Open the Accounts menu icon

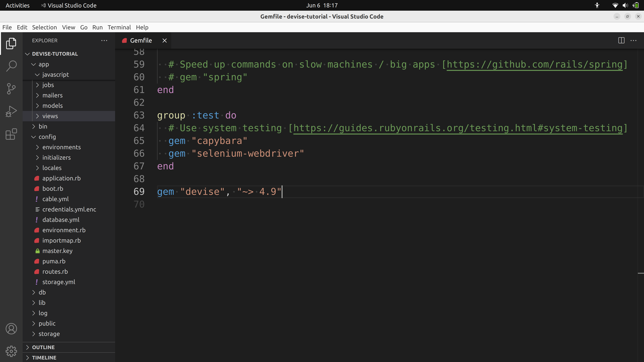coord(11,329)
